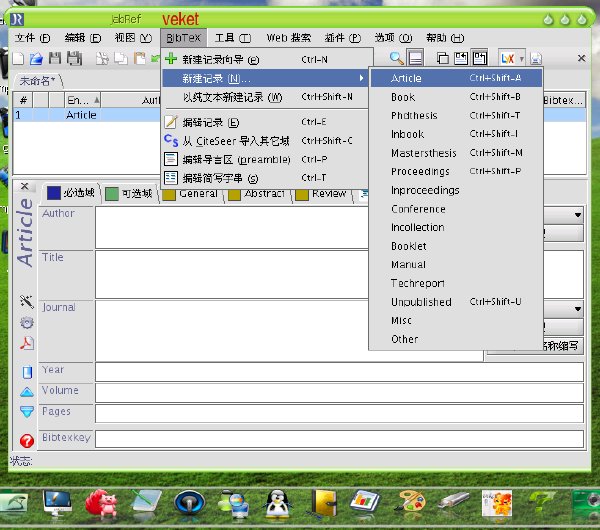Image resolution: width=600 pixels, height=530 pixels.
Task: Open search with the magnifier icon
Action: (396, 59)
